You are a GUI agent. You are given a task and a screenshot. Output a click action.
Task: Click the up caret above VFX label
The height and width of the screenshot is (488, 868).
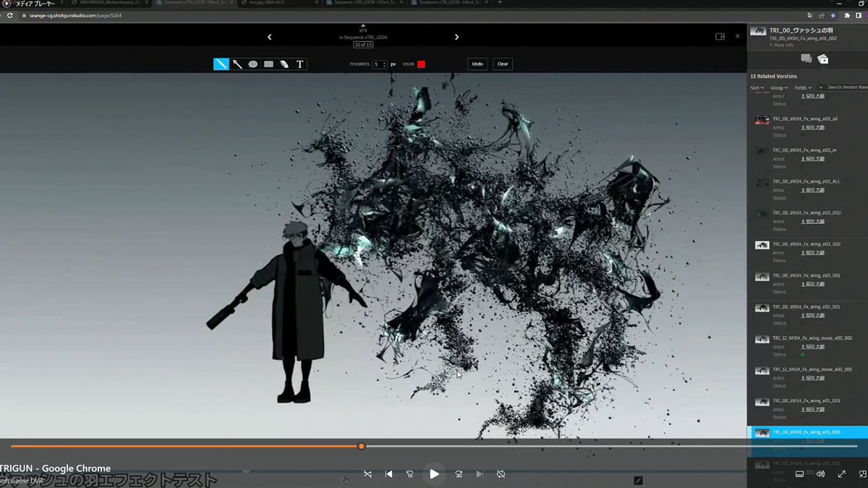tap(363, 26)
